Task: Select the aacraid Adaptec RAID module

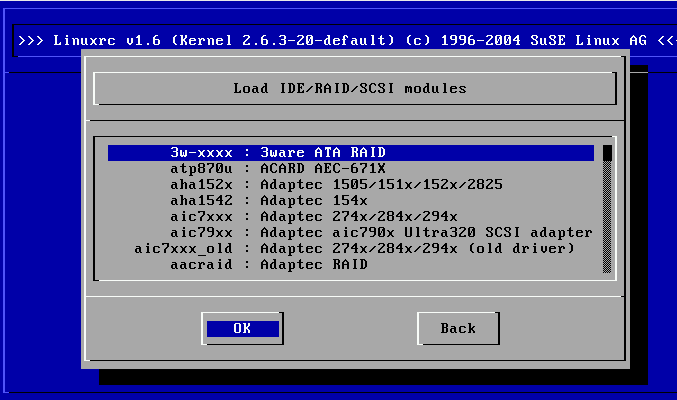Action: coord(351,265)
